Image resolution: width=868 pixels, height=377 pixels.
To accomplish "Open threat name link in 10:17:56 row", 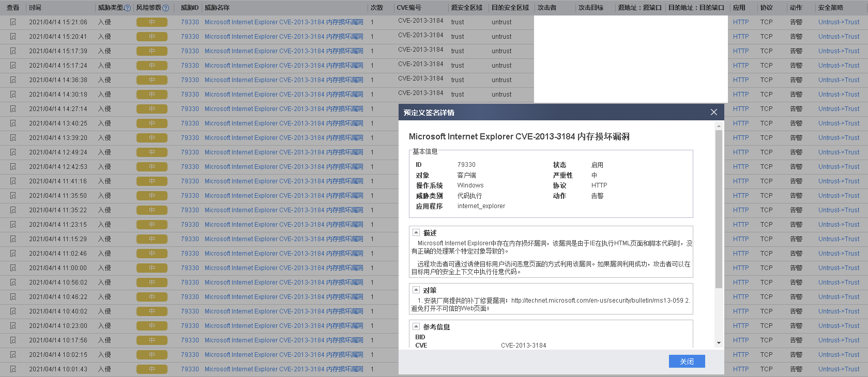I will pos(284,340).
